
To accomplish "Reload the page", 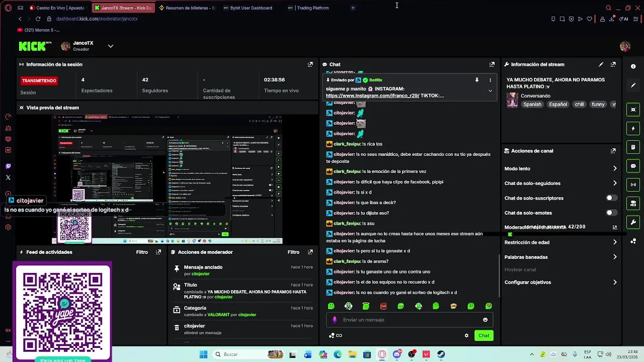I will 38,19.
